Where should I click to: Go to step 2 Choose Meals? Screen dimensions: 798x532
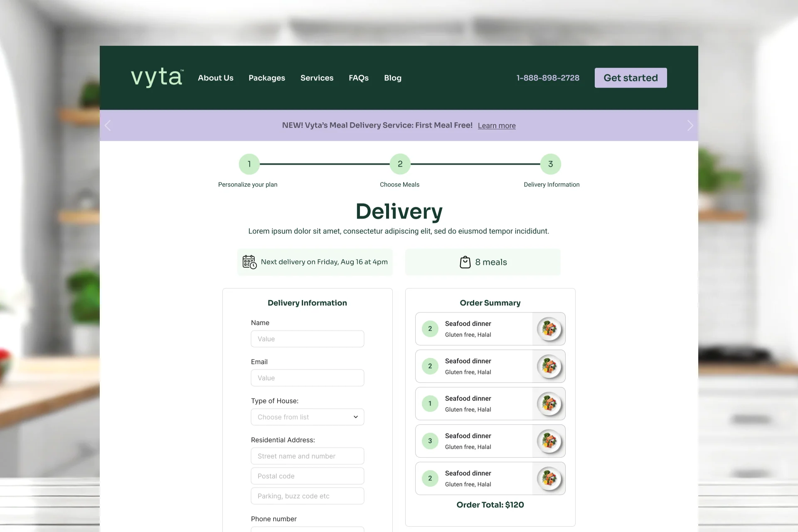400,164
